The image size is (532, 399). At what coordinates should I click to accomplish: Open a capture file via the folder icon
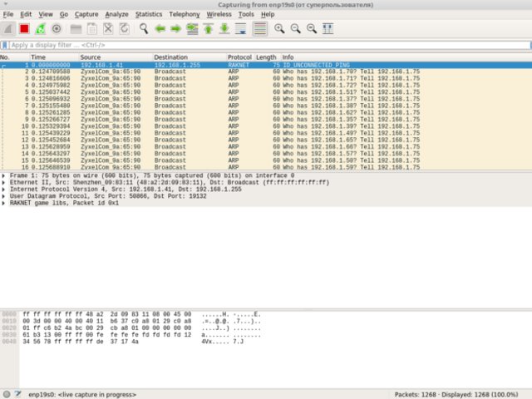pyautogui.click(x=76, y=29)
